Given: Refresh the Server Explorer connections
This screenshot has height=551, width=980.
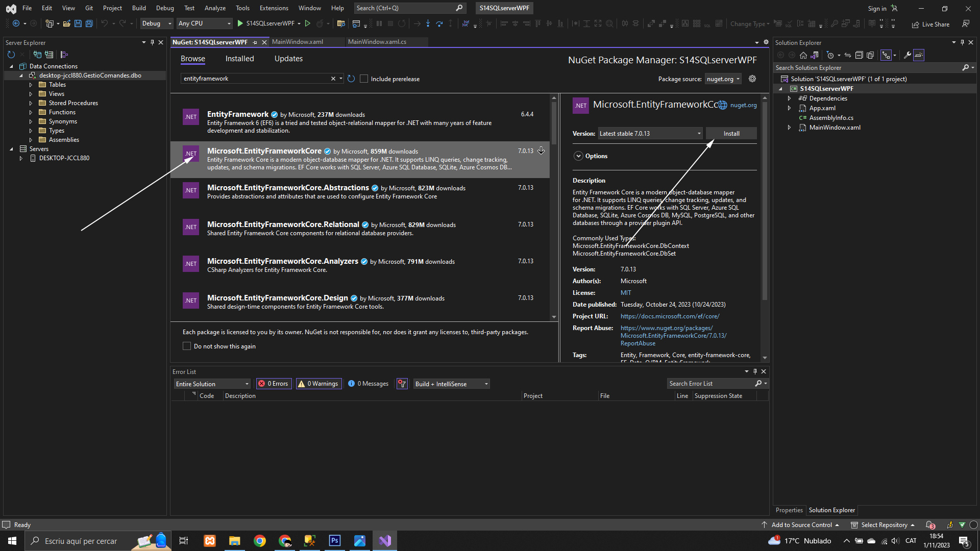Looking at the screenshot, I should 11,55.
